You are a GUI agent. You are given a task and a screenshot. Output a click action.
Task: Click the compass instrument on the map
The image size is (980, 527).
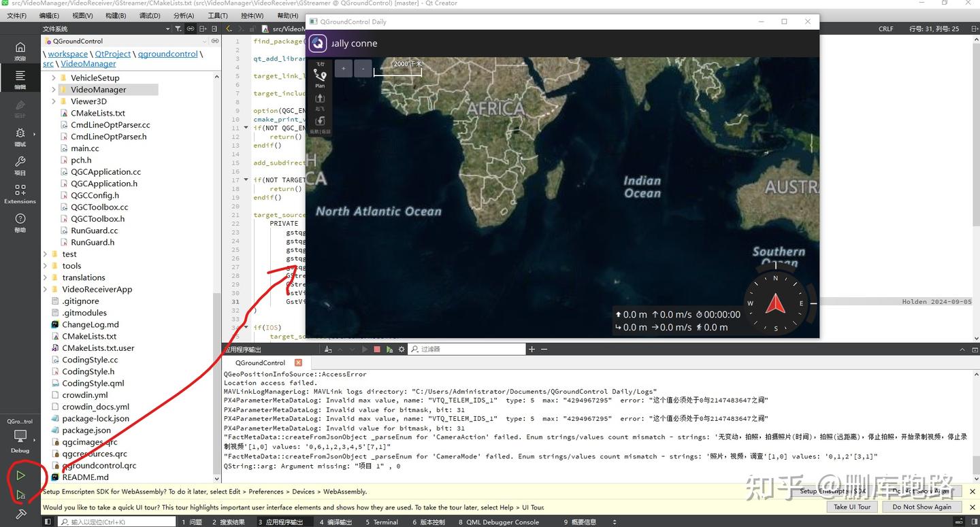click(x=775, y=303)
